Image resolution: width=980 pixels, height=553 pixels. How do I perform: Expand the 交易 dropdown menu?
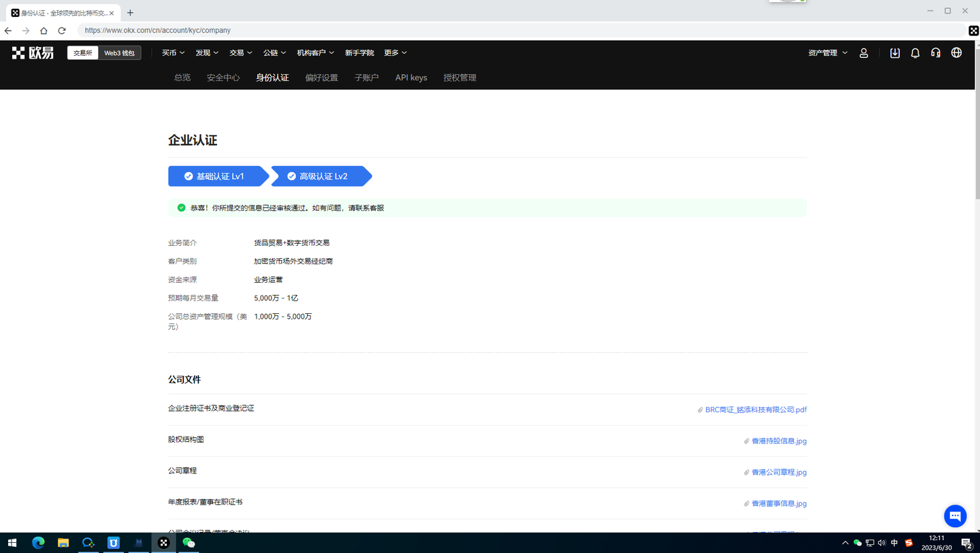coord(241,52)
